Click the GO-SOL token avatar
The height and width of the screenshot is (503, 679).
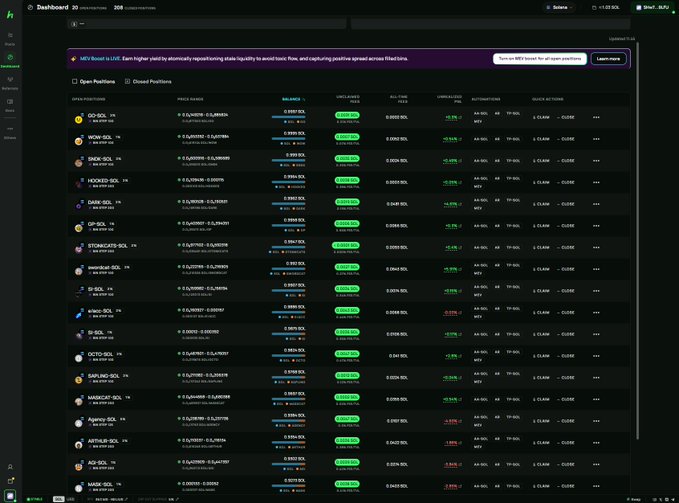[x=78, y=119]
